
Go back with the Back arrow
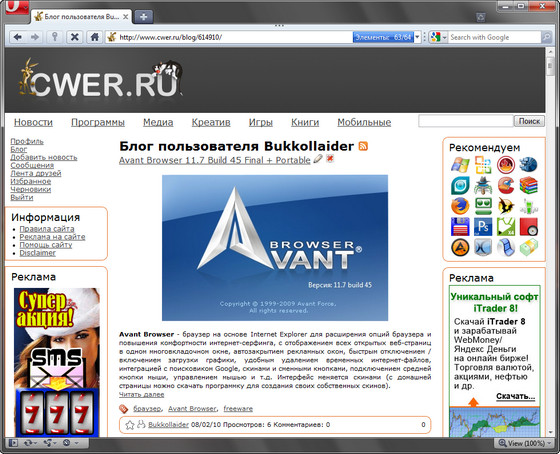click(x=17, y=37)
